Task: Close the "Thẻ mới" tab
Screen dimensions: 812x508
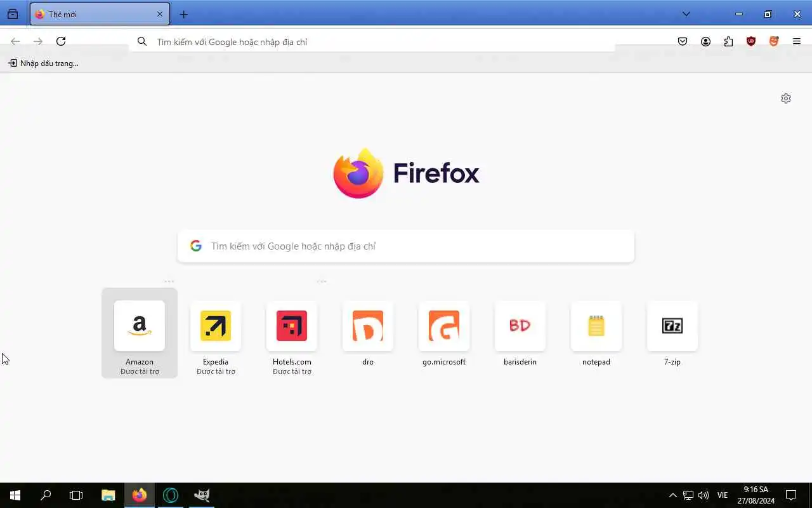Action: [159, 14]
